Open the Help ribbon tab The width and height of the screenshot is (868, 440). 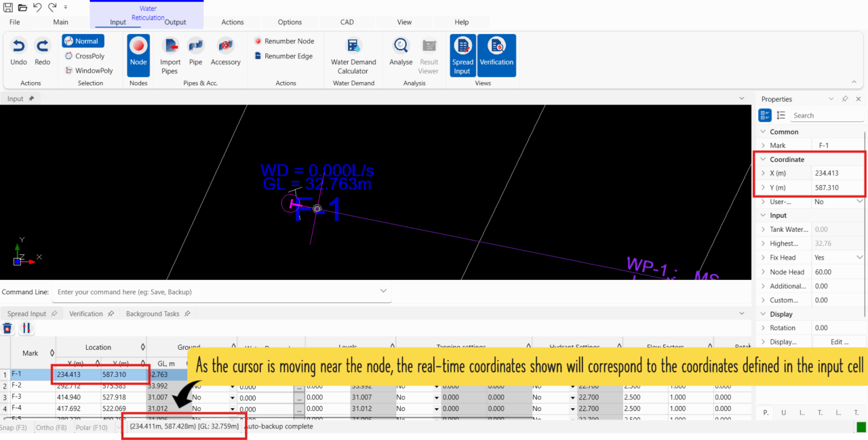[x=462, y=22]
